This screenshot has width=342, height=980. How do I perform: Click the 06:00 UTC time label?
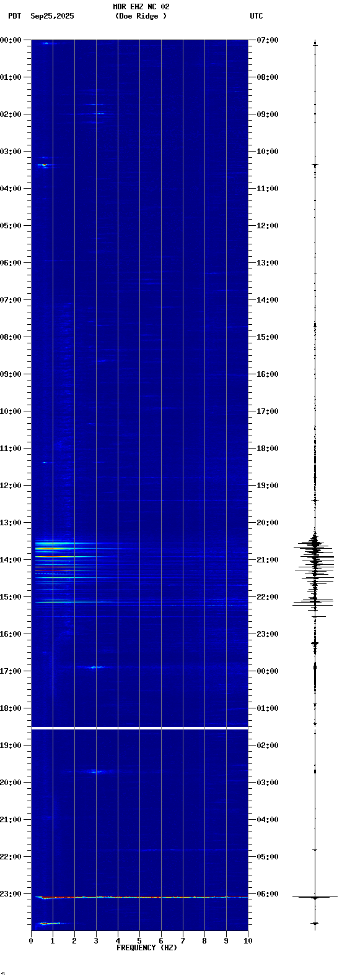(268, 894)
